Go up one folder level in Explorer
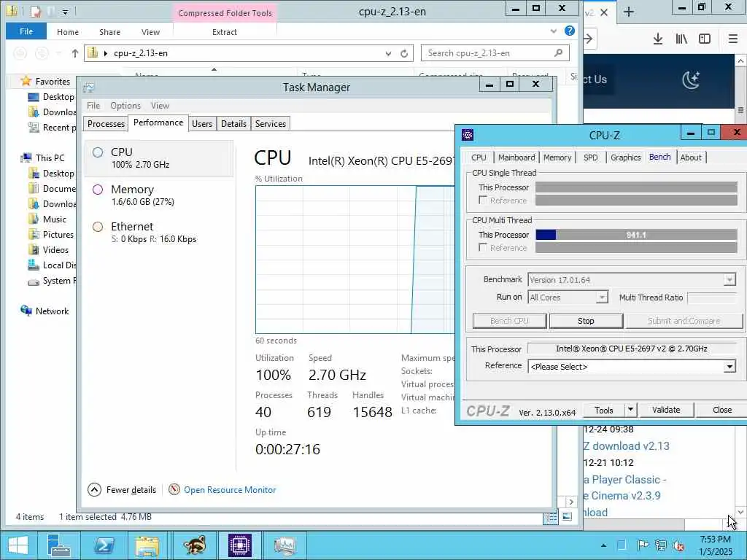The image size is (747, 560). coord(75,53)
